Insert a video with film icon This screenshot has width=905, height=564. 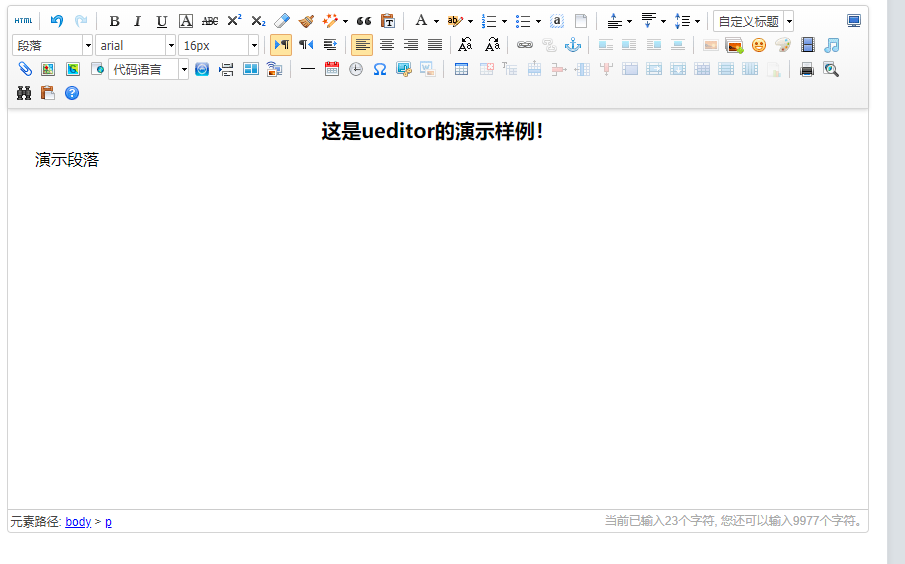pyautogui.click(x=807, y=44)
